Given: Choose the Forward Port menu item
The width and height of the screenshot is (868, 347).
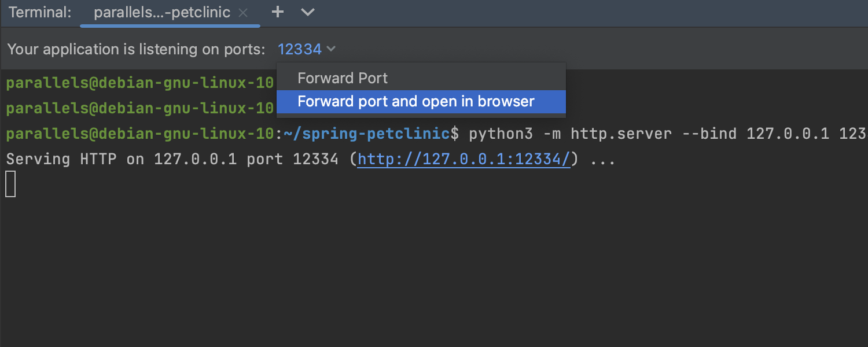Looking at the screenshot, I should [x=343, y=78].
